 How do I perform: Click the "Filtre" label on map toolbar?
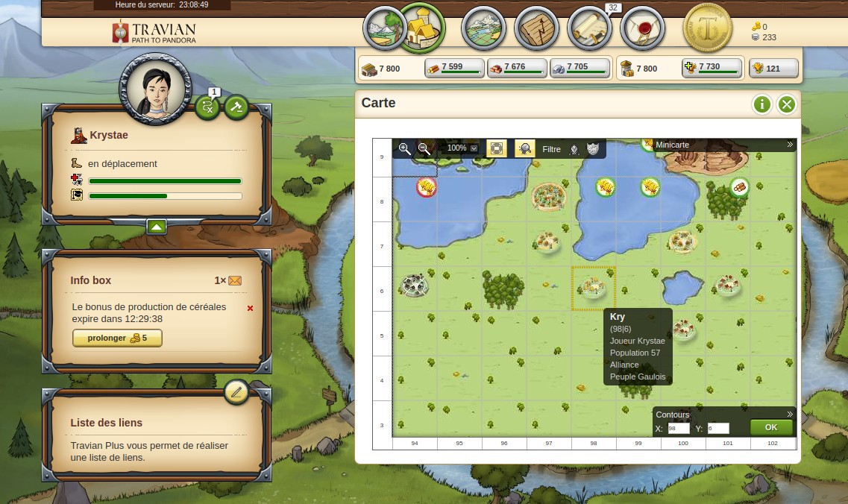point(552,149)
